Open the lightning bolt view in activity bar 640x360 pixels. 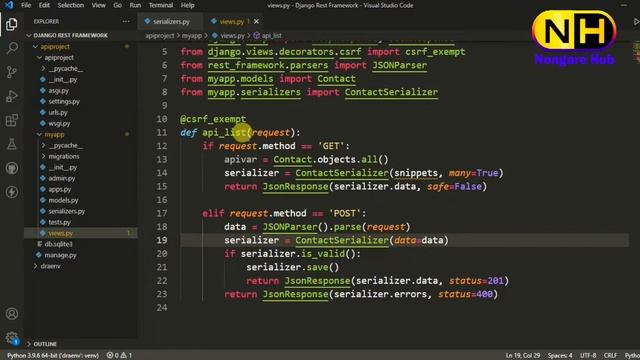click(11, 192)
